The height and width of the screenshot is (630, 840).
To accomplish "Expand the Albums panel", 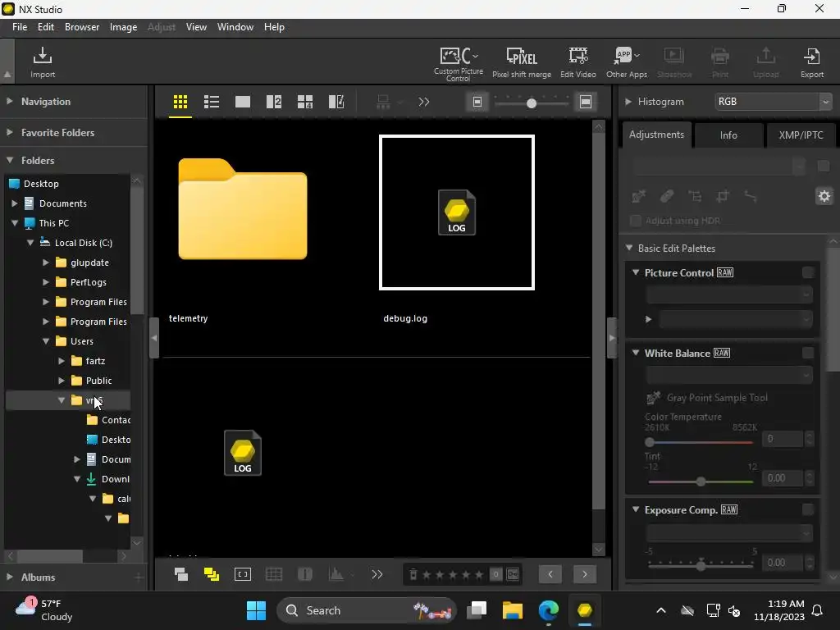I will (10, 577).
